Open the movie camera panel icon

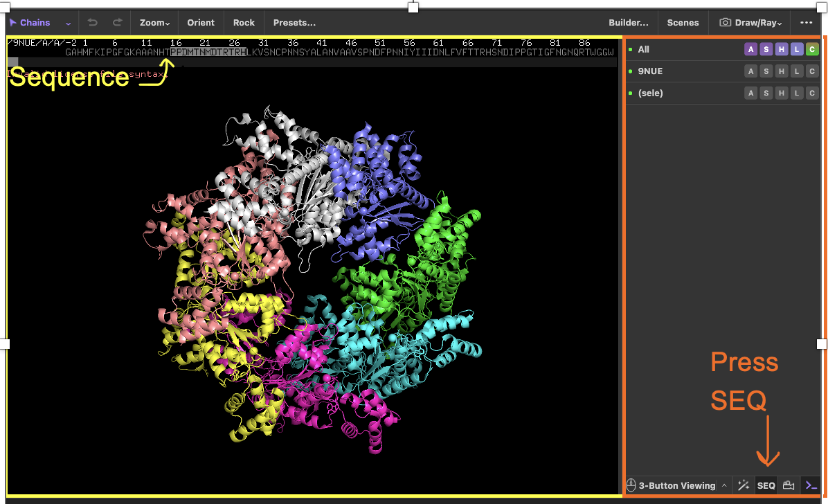789,485
